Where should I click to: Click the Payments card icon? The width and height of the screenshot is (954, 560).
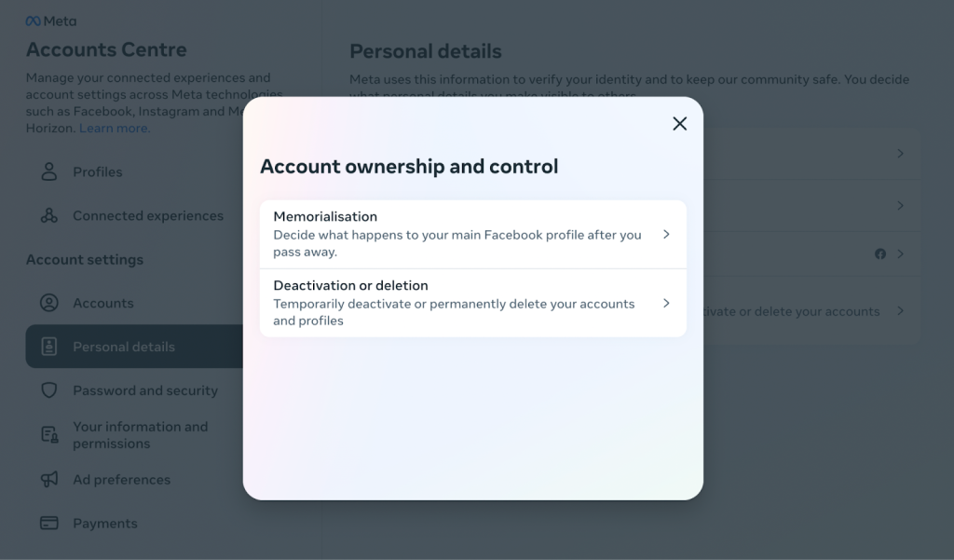point(49,524)
